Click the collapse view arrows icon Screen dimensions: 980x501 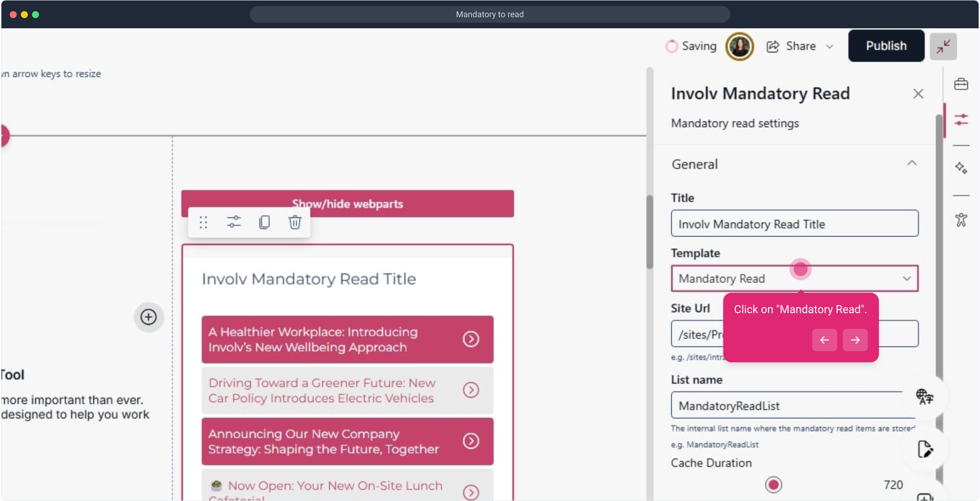point(943,46)
